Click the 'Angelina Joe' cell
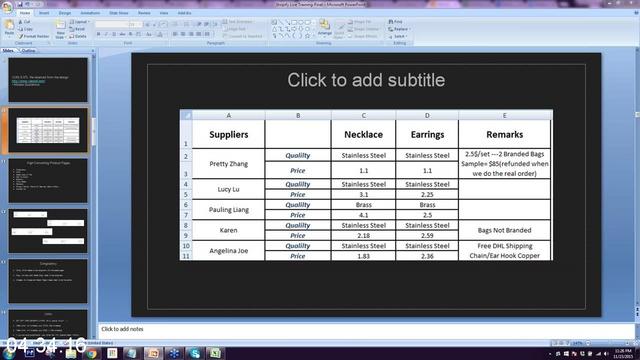This screenshot has width=640, height=360. [x=229, y=251]
